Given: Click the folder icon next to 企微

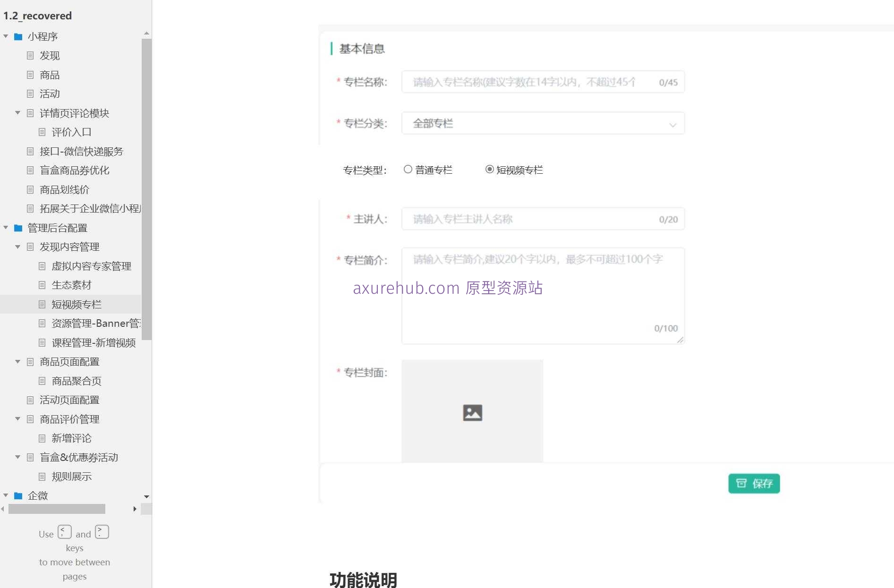Looking at the screenshot, I should (18, 496).
